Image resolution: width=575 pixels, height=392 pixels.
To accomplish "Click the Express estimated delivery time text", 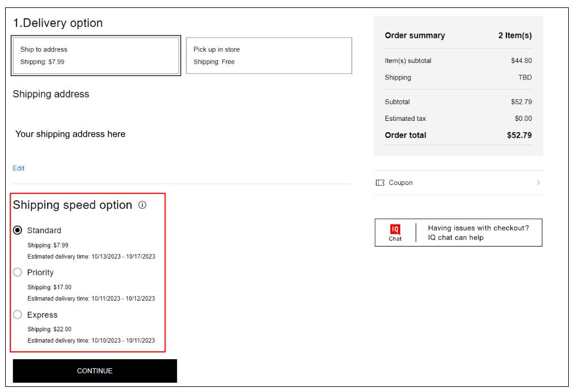I will (x=91, y=340).
